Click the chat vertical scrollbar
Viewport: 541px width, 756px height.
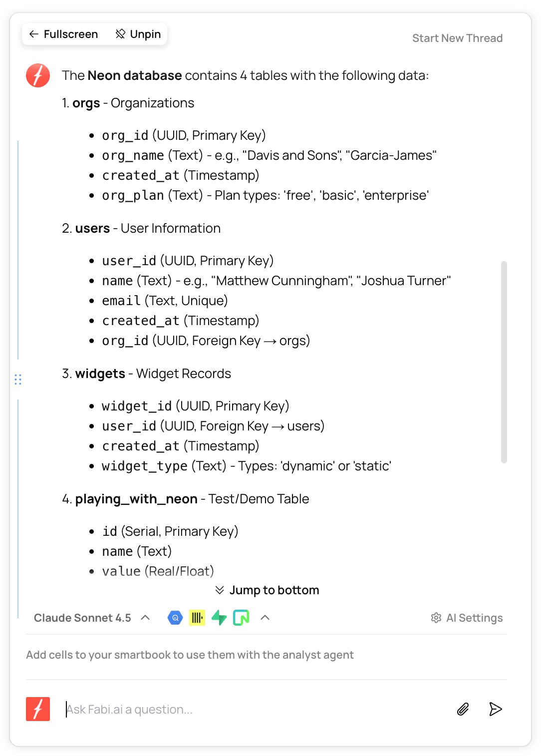[504, 362]
